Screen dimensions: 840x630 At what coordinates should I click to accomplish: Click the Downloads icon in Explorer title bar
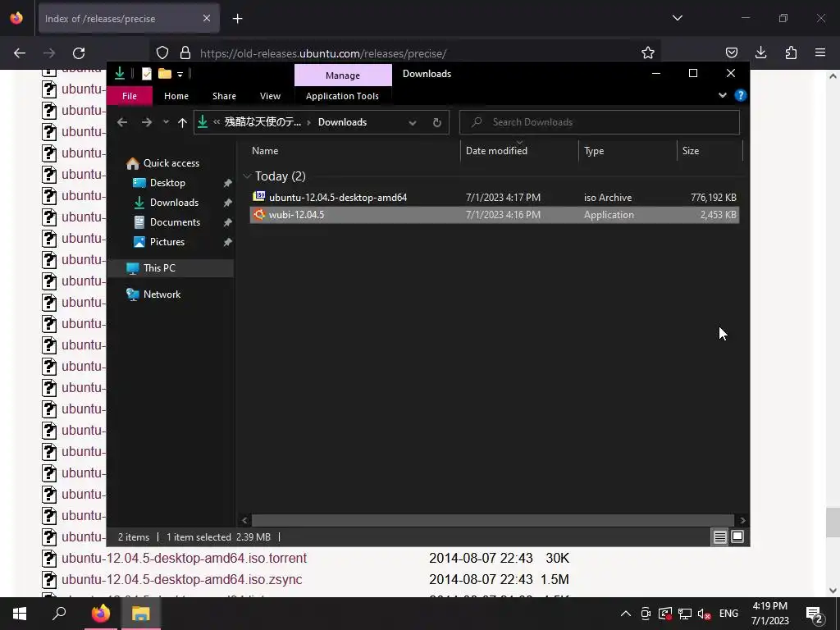point(120,73)
